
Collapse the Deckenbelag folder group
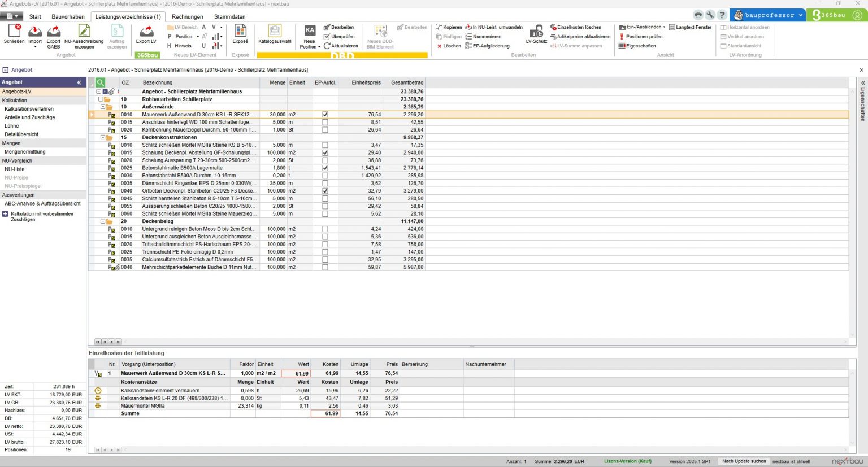pyautogui.click(x=103, y=221)
